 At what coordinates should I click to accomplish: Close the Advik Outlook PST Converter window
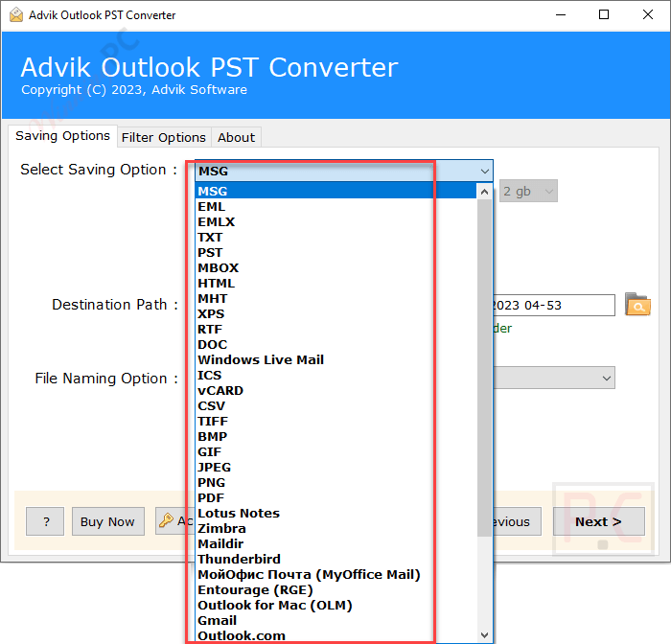coord(647,15)
